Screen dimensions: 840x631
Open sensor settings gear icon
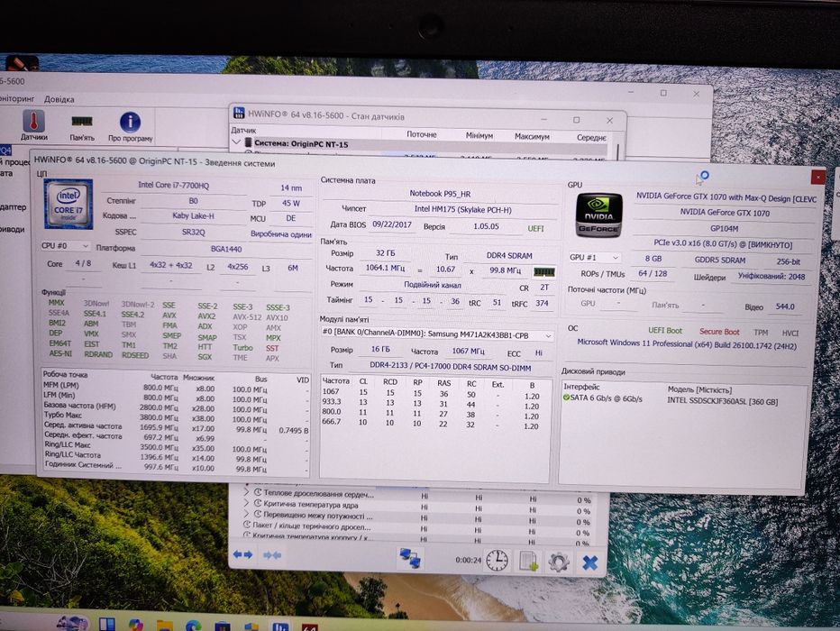pyautogui.click(x=558, y=562)
